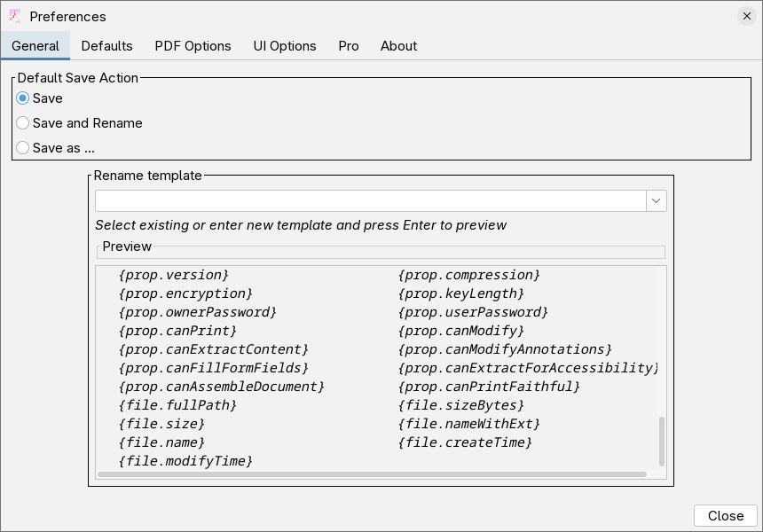Click the {prop.compression} entry in preview

point(467,275)
